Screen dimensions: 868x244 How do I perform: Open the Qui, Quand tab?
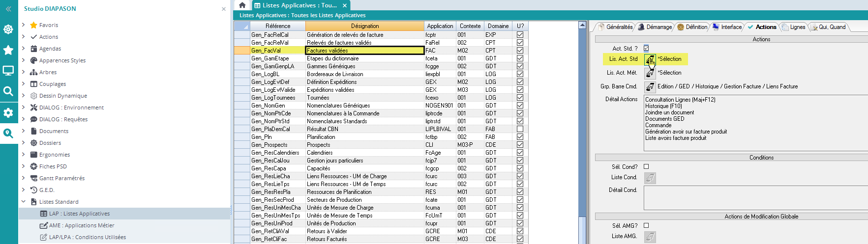tap(829, 27)
